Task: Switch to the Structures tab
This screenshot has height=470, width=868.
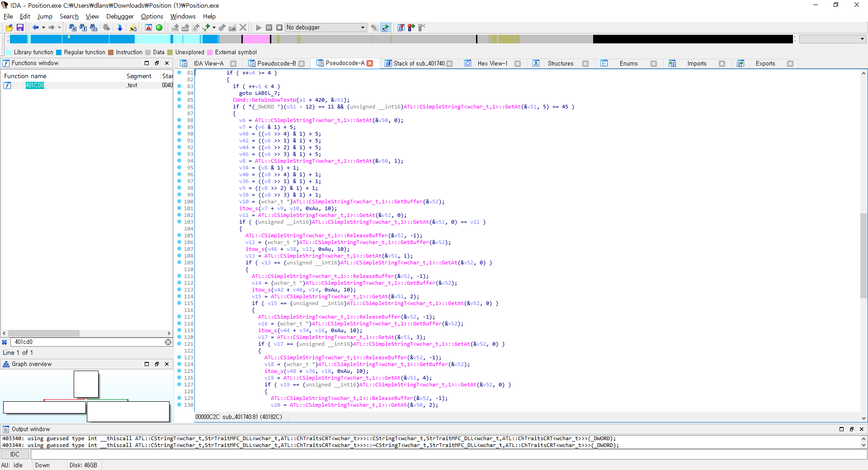Action: pos(560,63)
